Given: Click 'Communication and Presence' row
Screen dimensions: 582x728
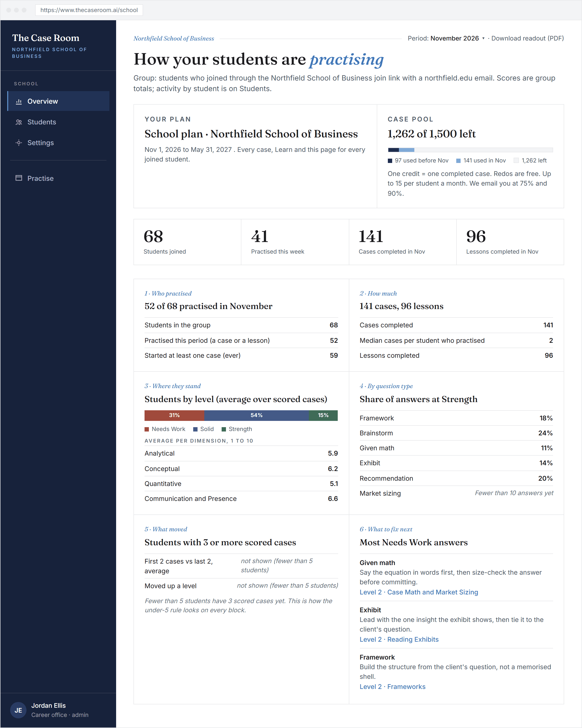Looking at the screenshot, I should pyautogui.click(x=241, y=498).
